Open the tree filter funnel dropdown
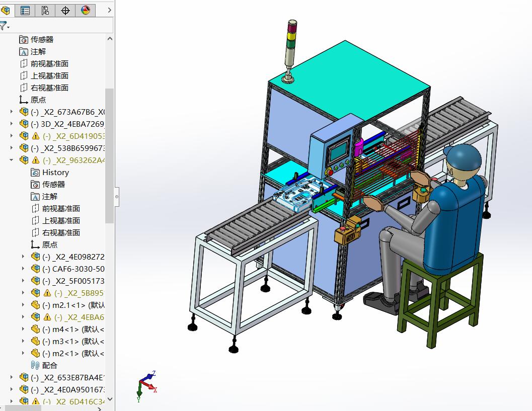Image resolution: width=532 pixels, height=411 pixels. tap(5, 26)
